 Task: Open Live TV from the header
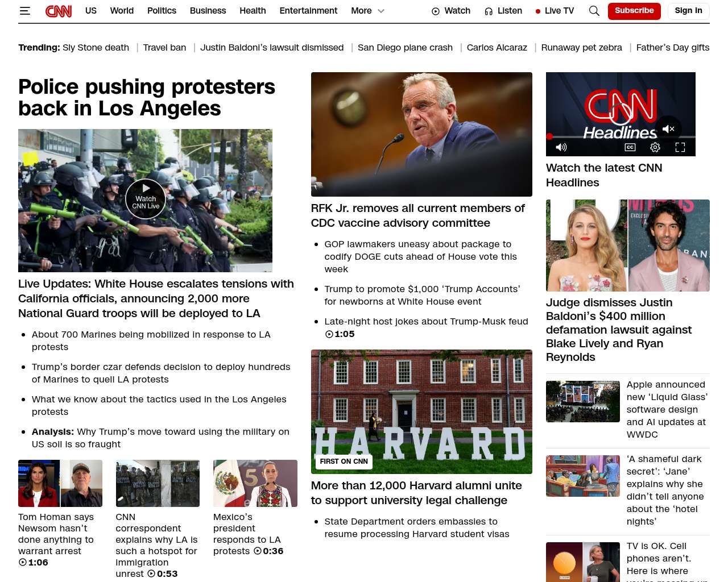tap(555, 11)
